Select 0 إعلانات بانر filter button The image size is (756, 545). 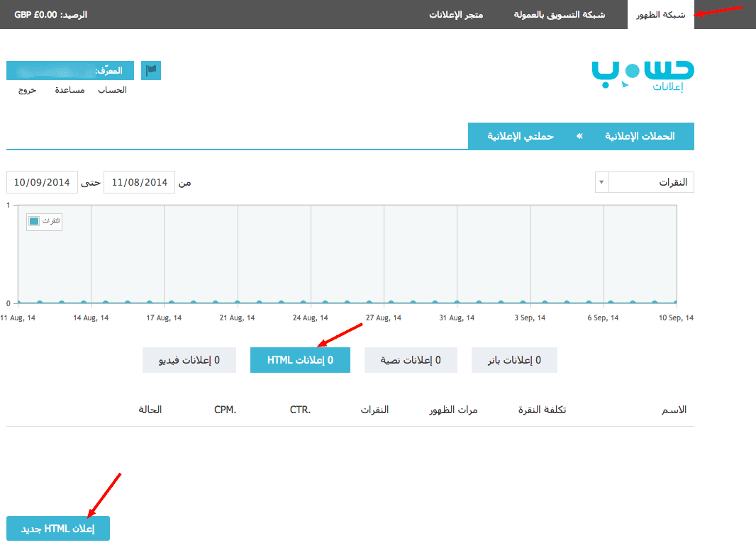[x=514, y=360]
